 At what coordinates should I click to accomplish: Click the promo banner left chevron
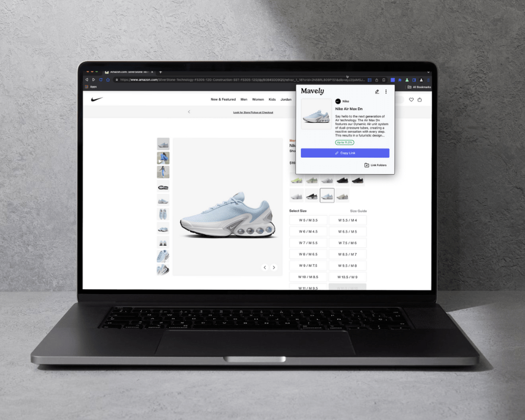[x=189, y=112]
